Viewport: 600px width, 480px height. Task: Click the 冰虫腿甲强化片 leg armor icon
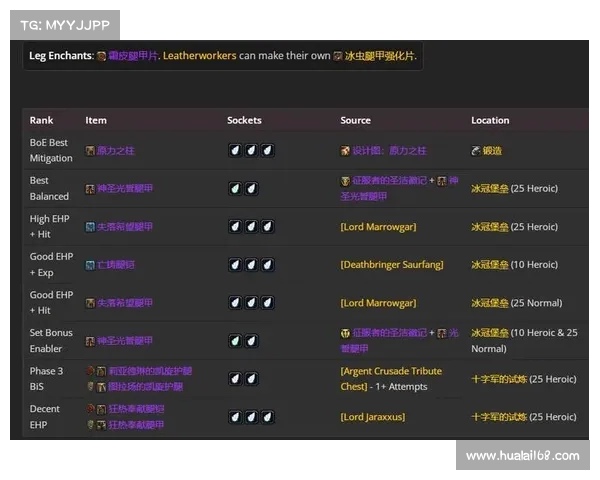click(339, 56)
